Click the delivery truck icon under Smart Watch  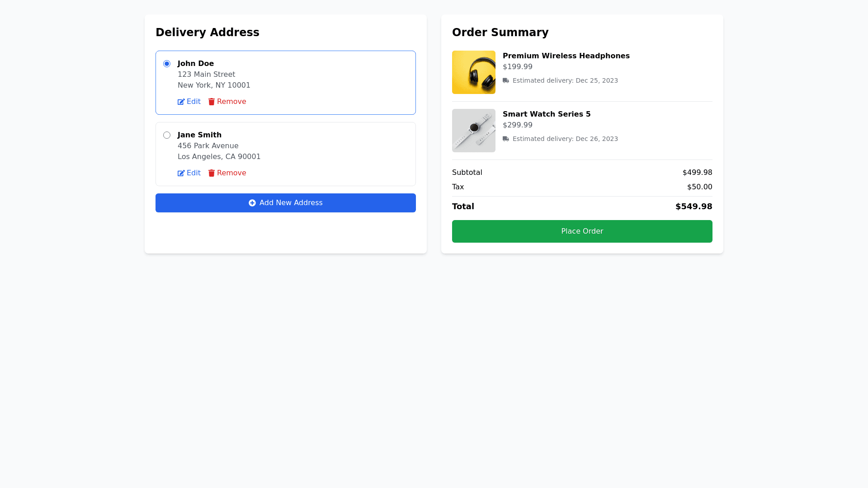pos(506,139)
